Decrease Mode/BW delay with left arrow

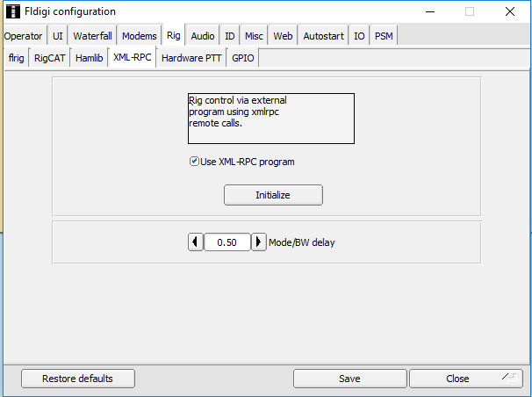pos(196,242)
